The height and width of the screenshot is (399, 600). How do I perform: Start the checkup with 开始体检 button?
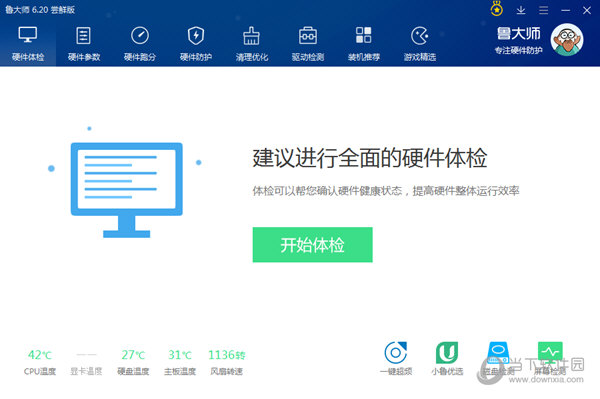tap(312, 245)
